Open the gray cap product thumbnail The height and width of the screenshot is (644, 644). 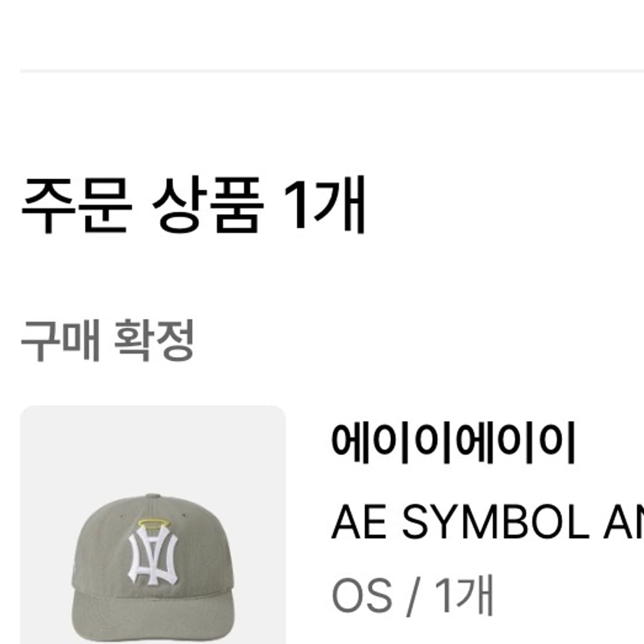[x=153, y=524]
